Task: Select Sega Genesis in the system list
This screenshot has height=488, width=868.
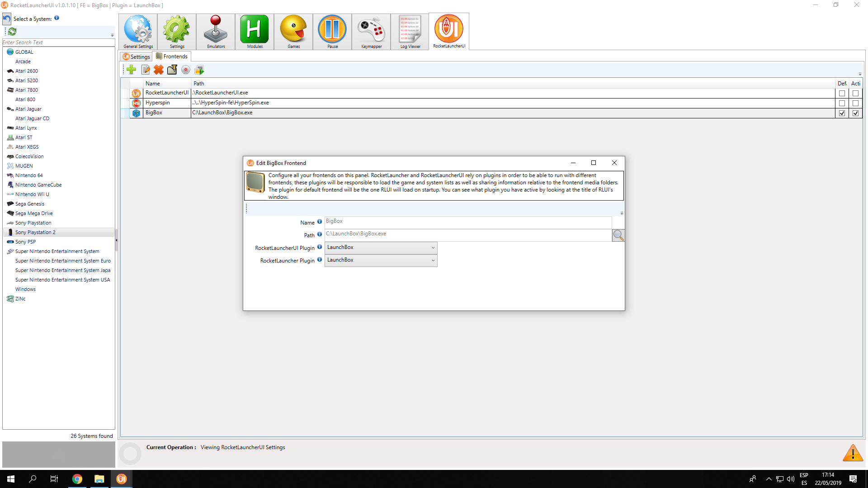Action: 29,204
